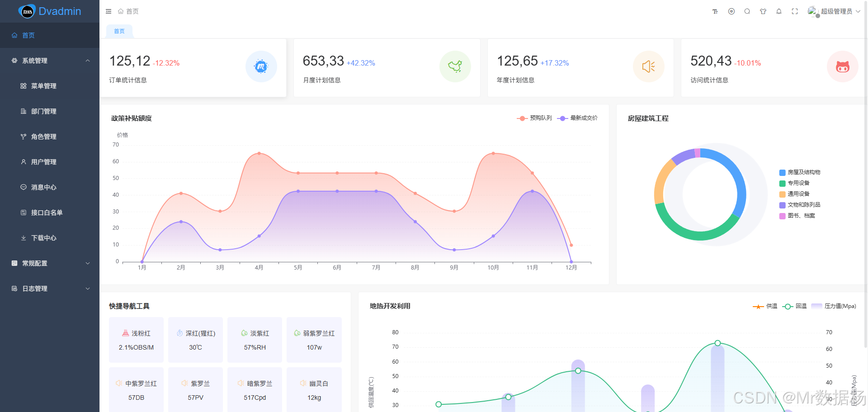Image resolution: width=868 pixels, height=412 pixels.
Task: Collapse the 系统管理 menu chevron
Action: pyautogui.click(x=88, y=61)
